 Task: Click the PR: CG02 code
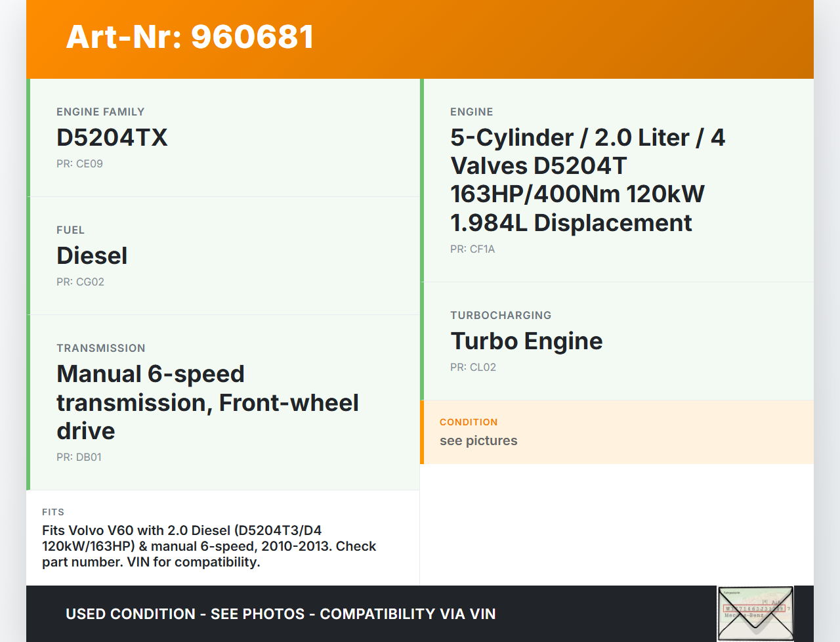[x=80, y=282]
